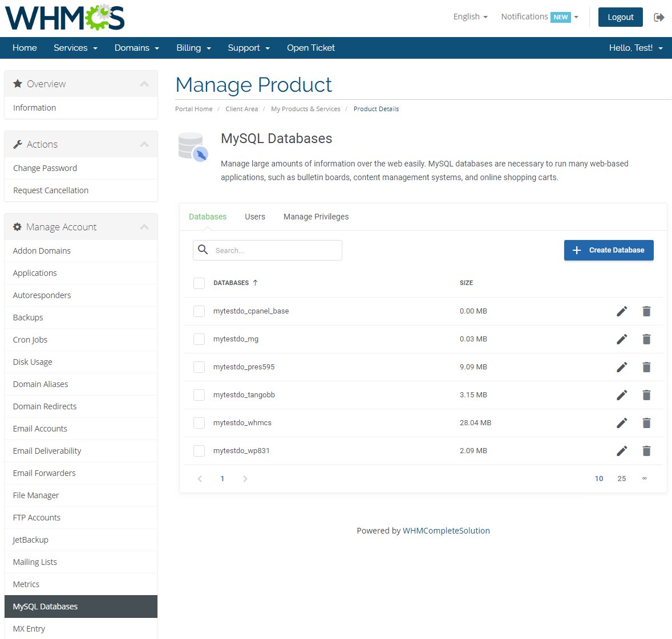Select all databases via header checkbox

coord(199,283)
